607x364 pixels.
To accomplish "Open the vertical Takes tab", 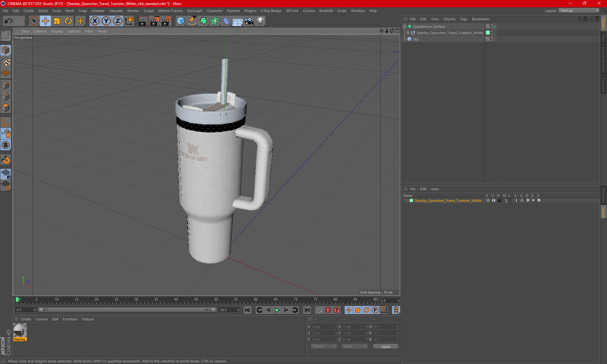I will click(x=604, y=38).
